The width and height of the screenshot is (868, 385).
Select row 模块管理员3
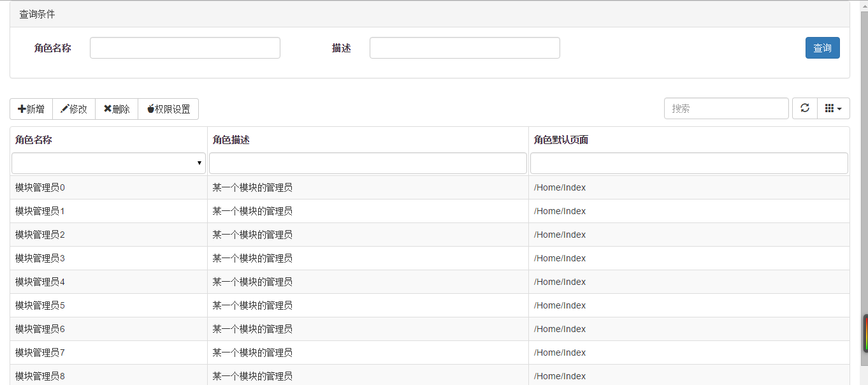(430, 258)
